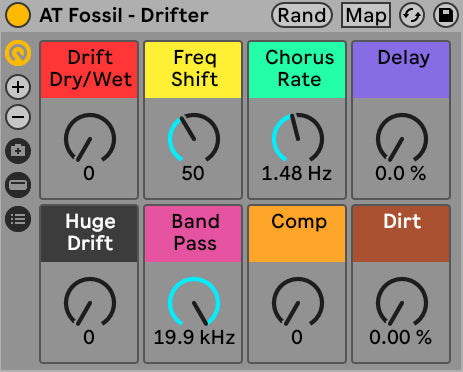Click the Freq Shift knob
The image size is (463, 372).
(x=194, y=138)
